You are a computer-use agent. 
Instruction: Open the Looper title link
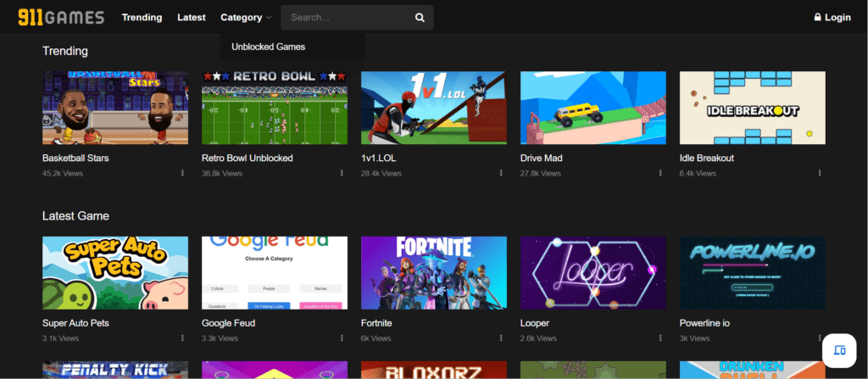(535, 323)
